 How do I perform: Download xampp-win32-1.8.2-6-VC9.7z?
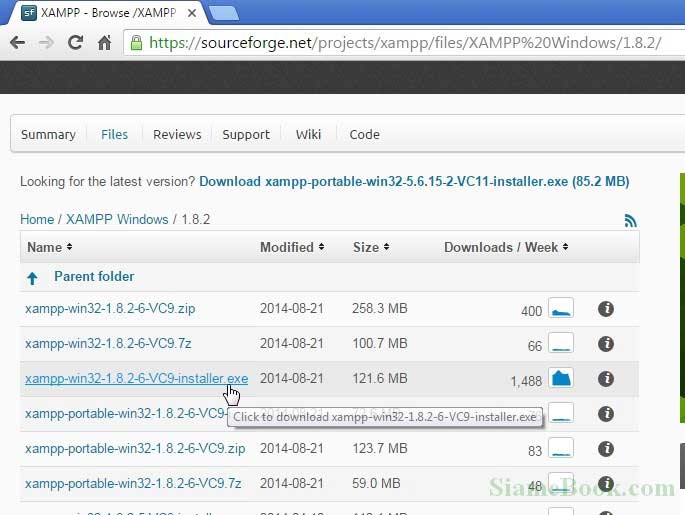click(x=108, y=344)
